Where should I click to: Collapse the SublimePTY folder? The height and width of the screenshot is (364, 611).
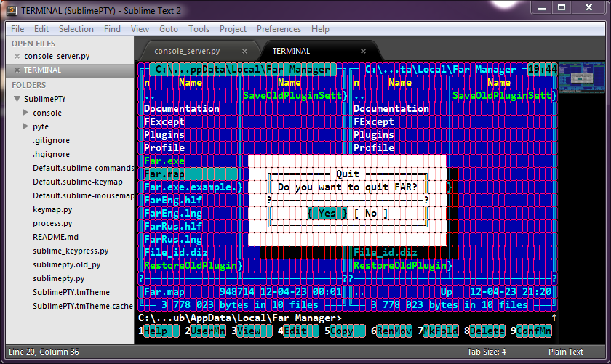(x=17, y=99)
